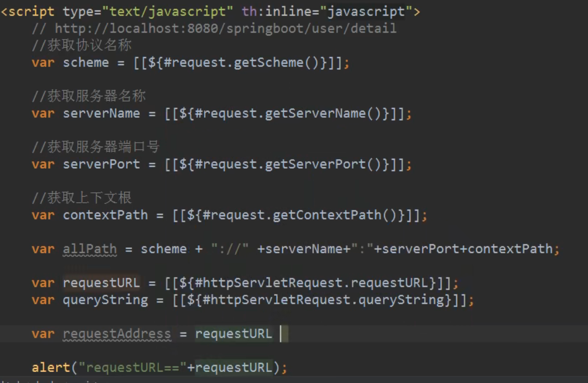
Task: Click on #request.getServerName() expression
Action: coord(288,114)
